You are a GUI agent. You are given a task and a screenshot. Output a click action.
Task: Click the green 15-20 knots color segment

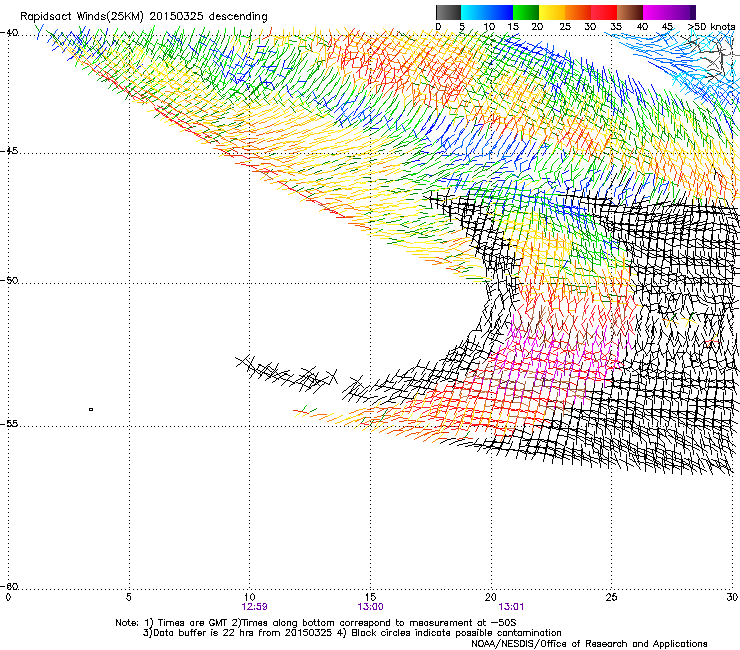click(x=526, y=12)
